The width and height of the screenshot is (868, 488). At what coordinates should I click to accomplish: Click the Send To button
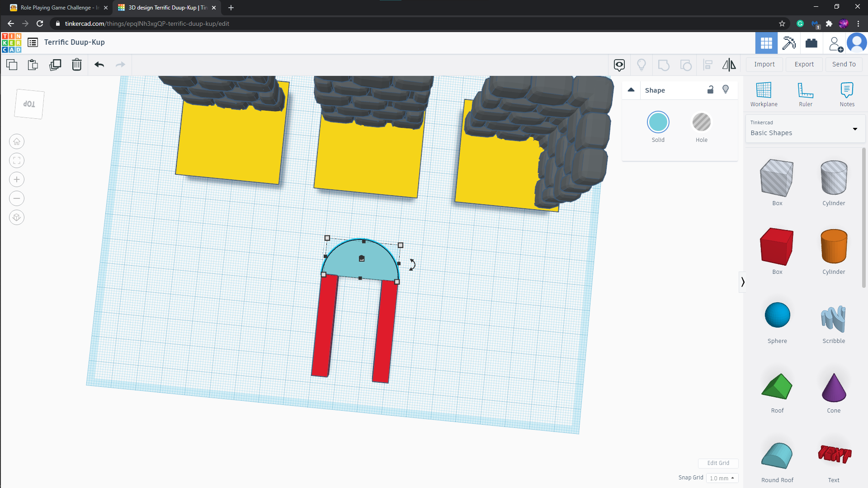coord(844,64)
